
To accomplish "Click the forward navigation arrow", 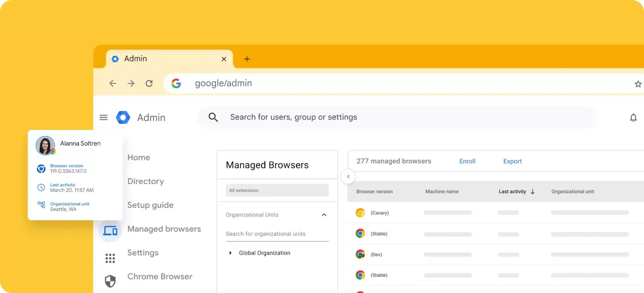I will click(x=131, y=83).
